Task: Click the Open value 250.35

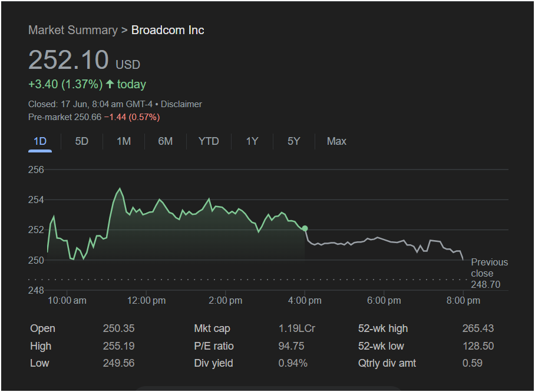Action: pos(119,328)
